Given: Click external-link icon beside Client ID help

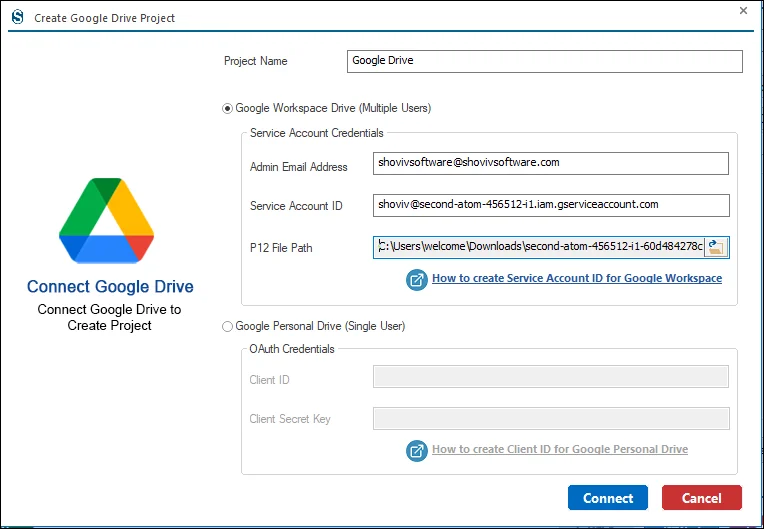Looking at the screenshot, I should click(x=417, y=451).
